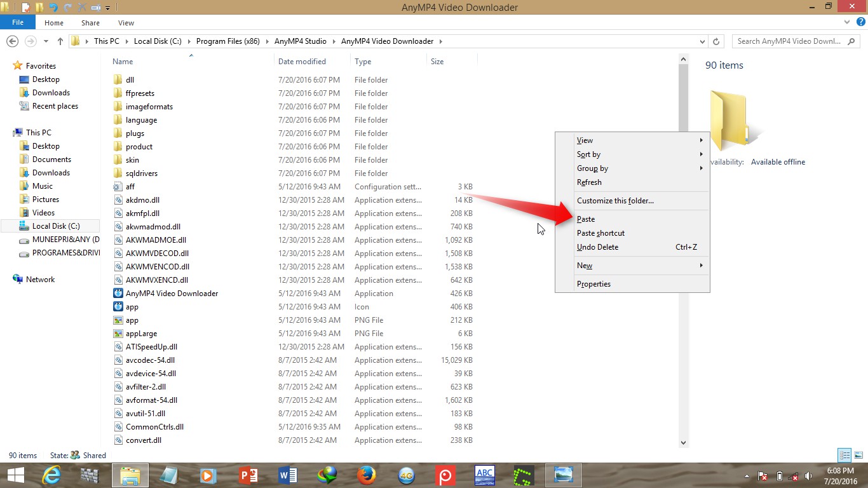Switch to Large icons view toggle
The height and width of the screenshot is (488, 868).
coord(858,455)
